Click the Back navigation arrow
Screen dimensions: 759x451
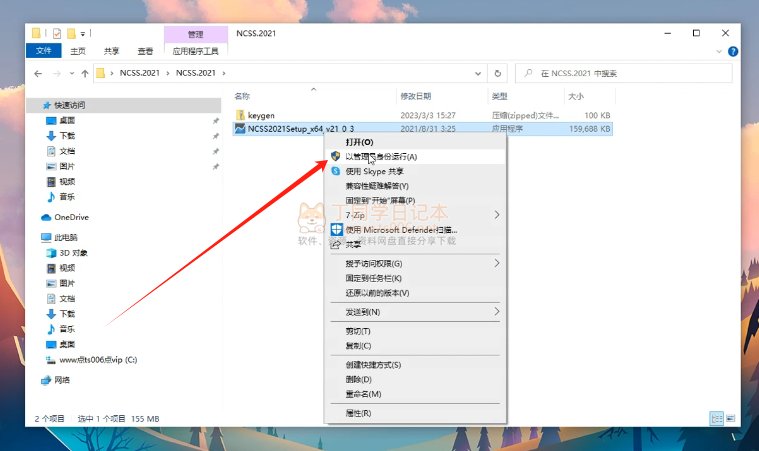[x=38, y=74]
